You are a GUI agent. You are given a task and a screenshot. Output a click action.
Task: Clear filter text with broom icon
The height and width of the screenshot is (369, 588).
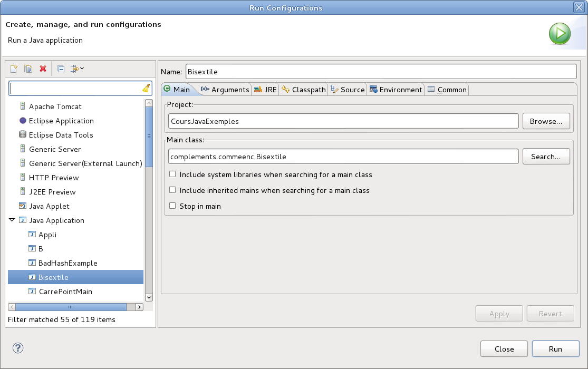tap(146, 88)
